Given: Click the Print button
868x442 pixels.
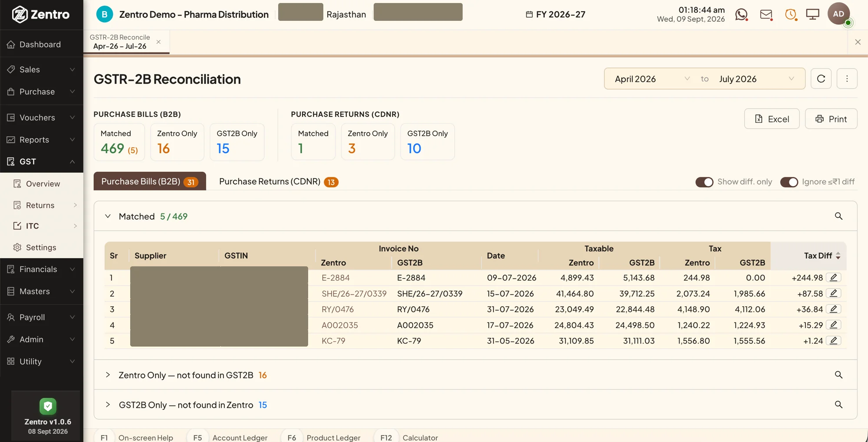Looking at the screenshot, I should 831,119.
